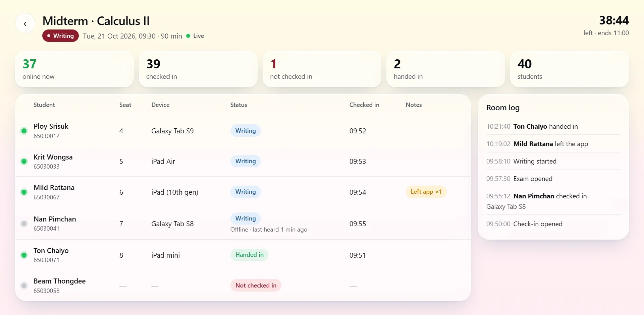Open log entry Ton Chaiyo handed in

tap(553, 126)
